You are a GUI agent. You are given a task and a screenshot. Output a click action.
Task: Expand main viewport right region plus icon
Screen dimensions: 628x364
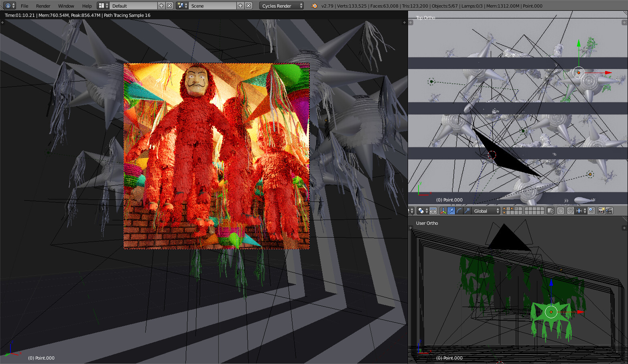tap(404, 22)
